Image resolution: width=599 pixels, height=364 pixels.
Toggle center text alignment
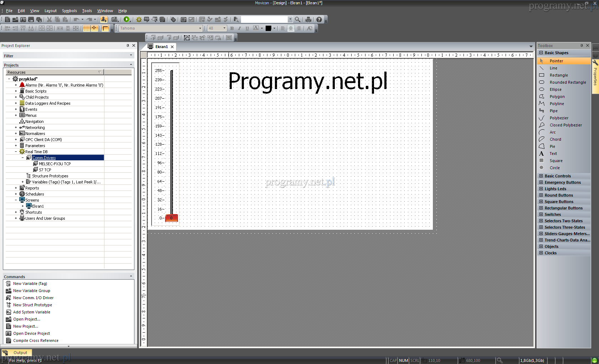[x=291, y=28]
